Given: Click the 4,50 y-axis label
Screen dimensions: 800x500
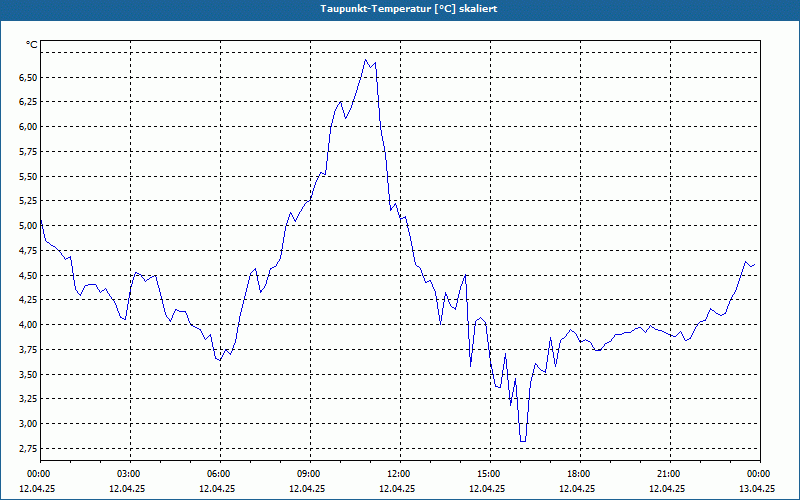Looking at the screenshot, I should [x=28, y=275].
